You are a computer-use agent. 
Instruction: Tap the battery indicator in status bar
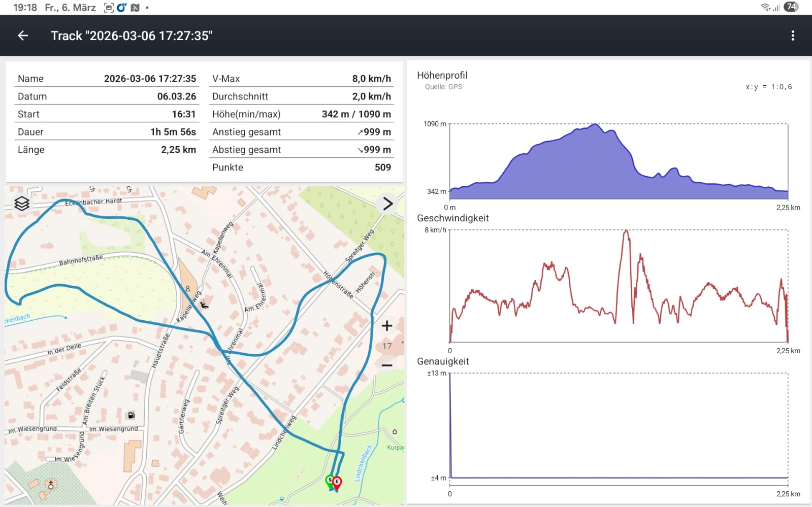[x=791, y=7]
